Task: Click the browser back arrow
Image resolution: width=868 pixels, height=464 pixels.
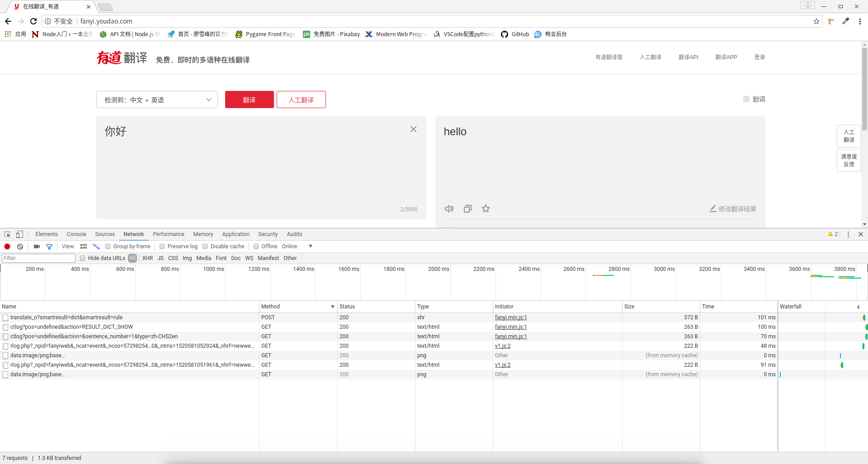Action: click(8, 21)
